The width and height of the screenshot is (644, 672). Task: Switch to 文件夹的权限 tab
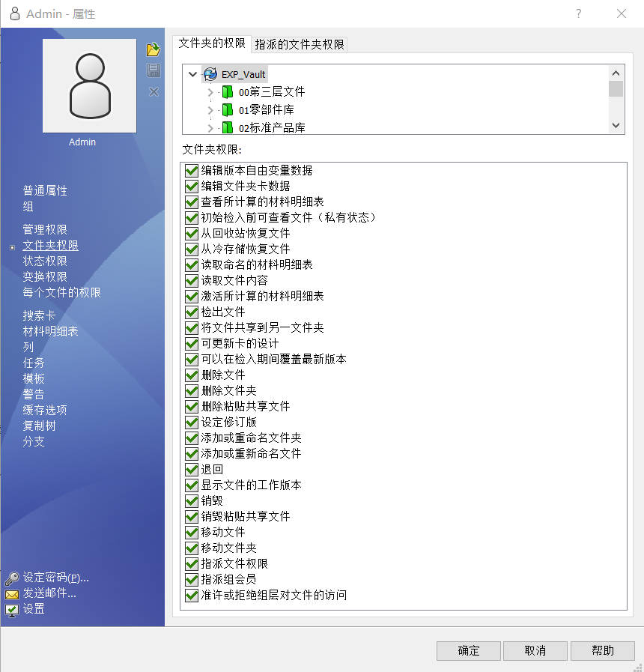coord(212,43)
